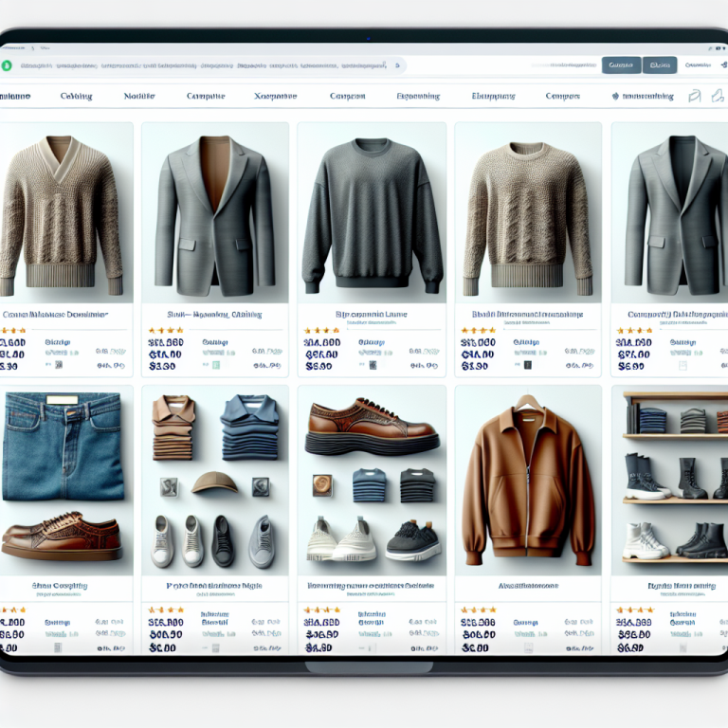
Task: Open the brown zip-up jacket product image
Action: pos(528,481)
